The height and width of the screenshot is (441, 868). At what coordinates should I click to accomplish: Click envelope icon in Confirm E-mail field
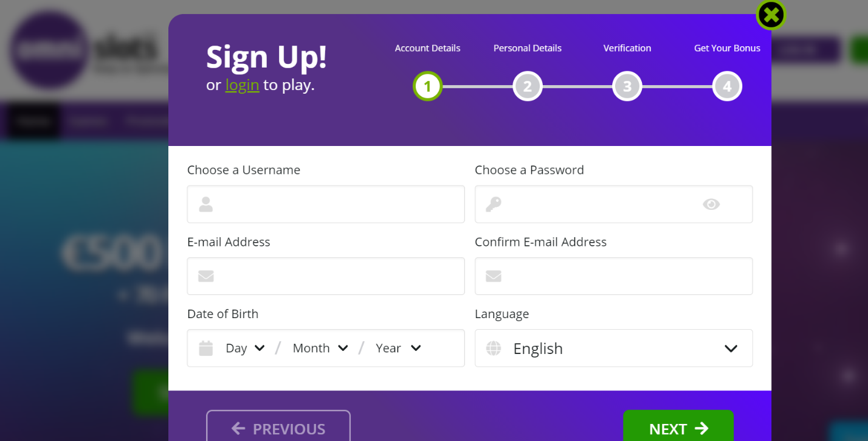[494, 276]
